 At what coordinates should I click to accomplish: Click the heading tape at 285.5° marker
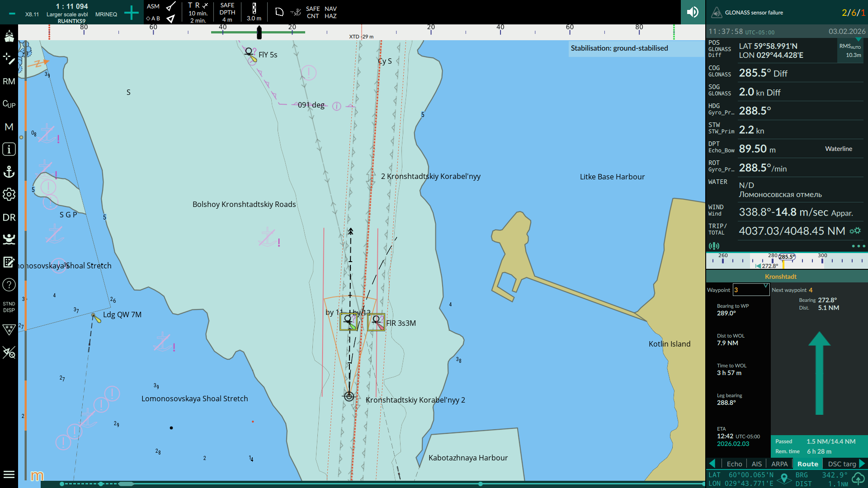787,257
